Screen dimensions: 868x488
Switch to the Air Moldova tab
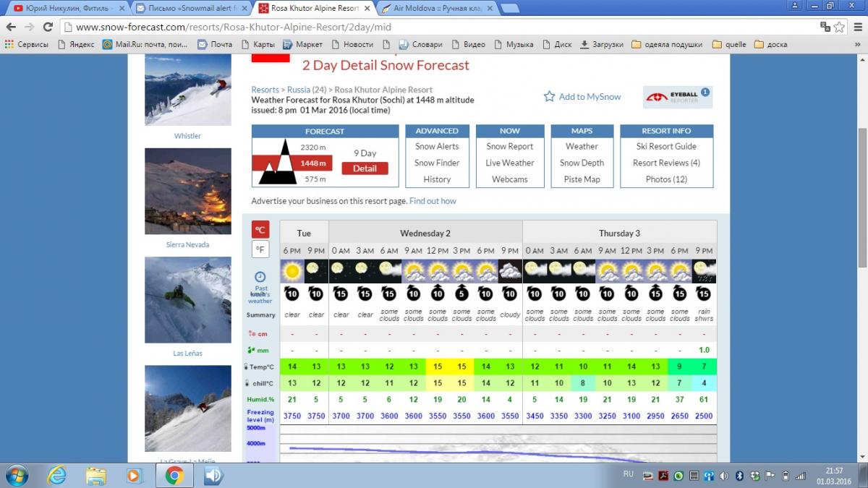coord(436,8)
